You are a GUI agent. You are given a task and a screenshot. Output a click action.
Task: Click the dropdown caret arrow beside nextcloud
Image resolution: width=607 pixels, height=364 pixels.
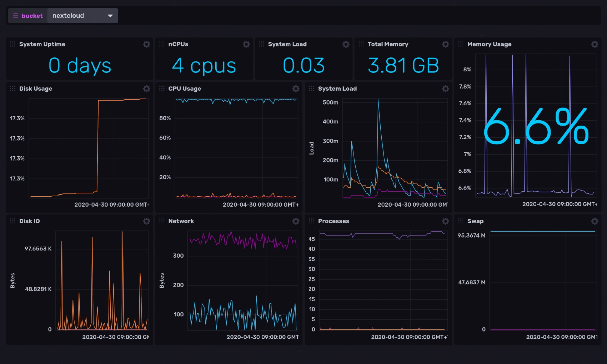110,16
